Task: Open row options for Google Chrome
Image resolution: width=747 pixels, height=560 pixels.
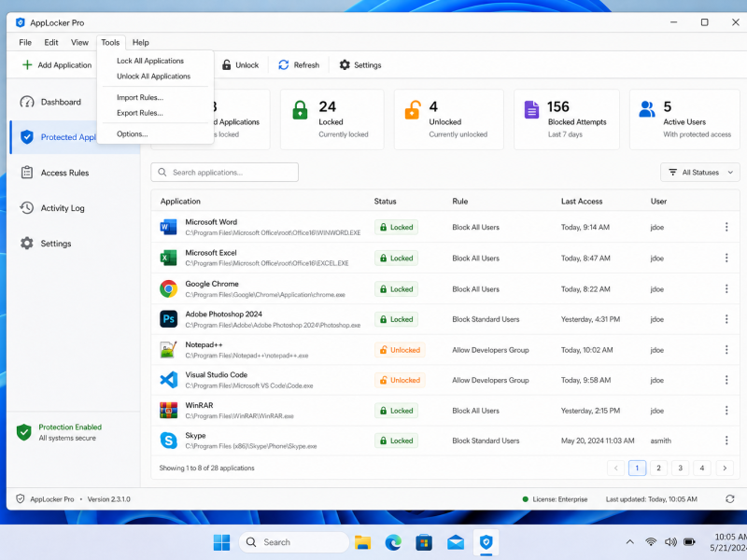Action: coord(726,288)
